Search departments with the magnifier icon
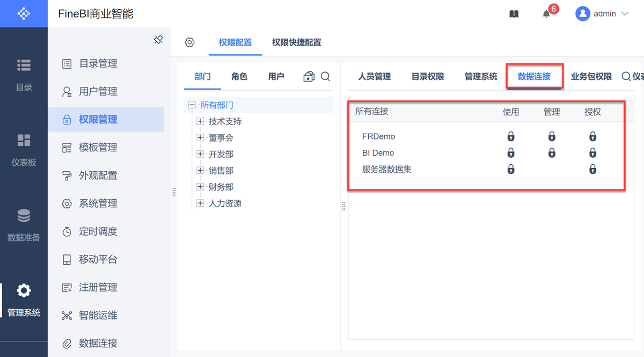This screenshot has width=644, height=357. [x=325, y=77]
